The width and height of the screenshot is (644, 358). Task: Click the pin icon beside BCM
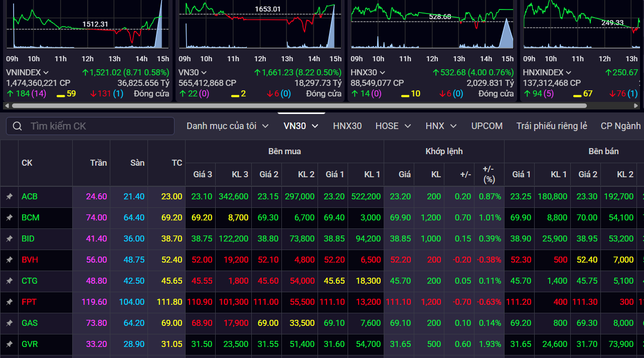(9, 218)
